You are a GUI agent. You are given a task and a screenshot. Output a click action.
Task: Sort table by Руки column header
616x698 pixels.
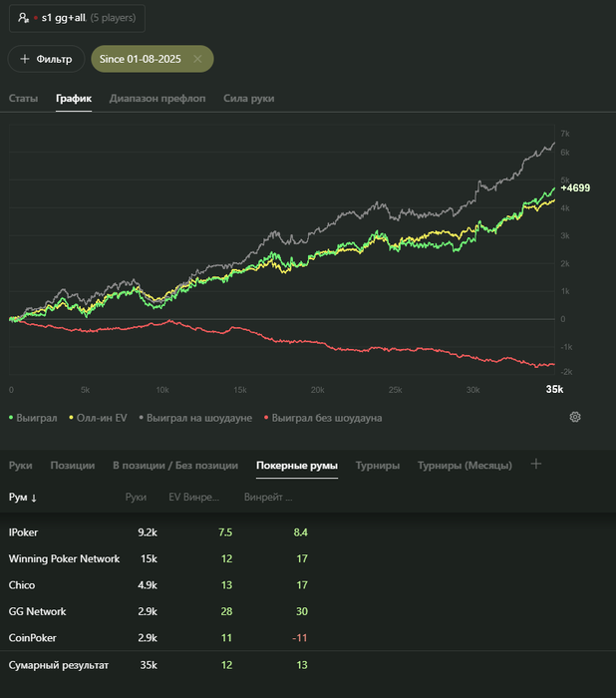(x=136, y=498)
